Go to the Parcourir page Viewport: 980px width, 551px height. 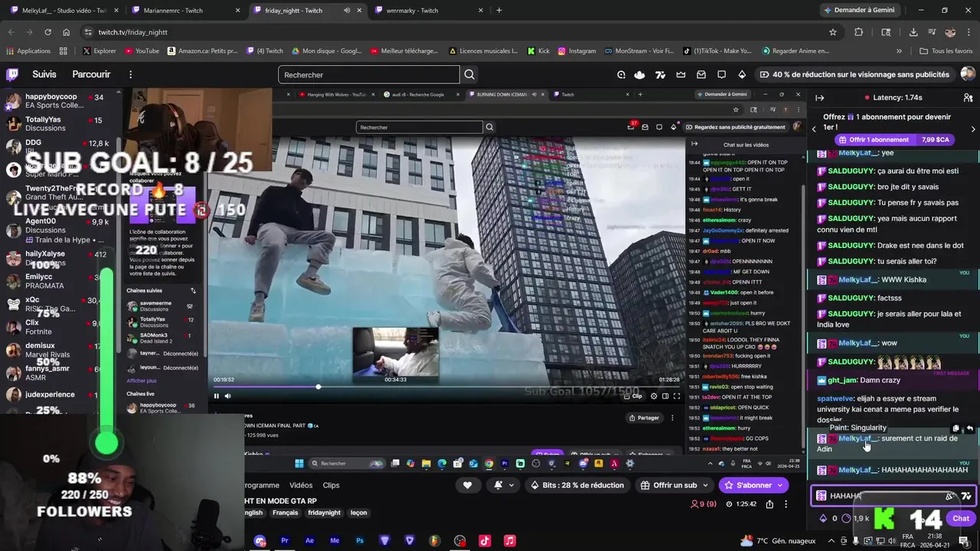coord(91,74)
